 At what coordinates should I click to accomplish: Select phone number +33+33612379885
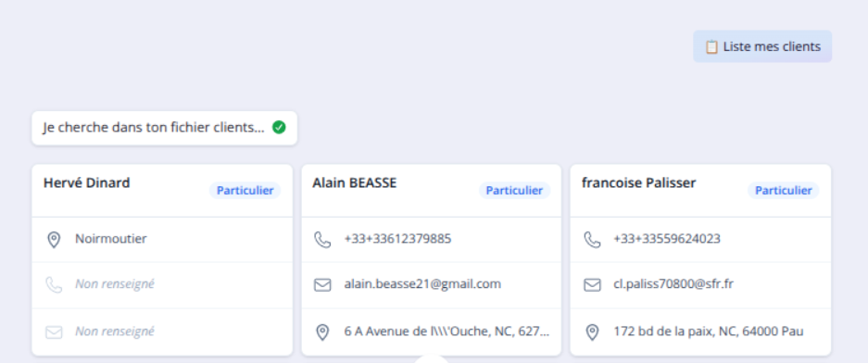point(398,239)
